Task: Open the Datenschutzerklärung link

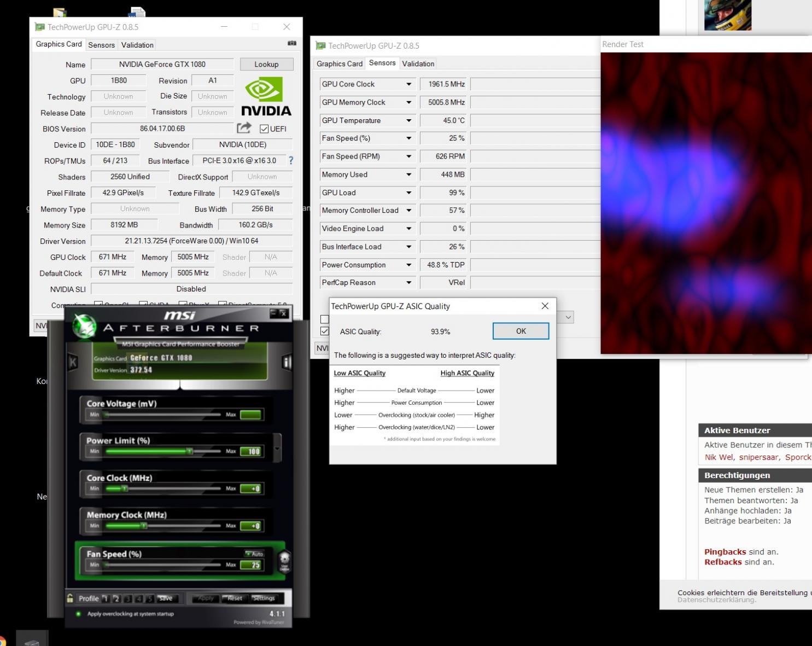Action: pyautogui.click(x=716, y=600)
